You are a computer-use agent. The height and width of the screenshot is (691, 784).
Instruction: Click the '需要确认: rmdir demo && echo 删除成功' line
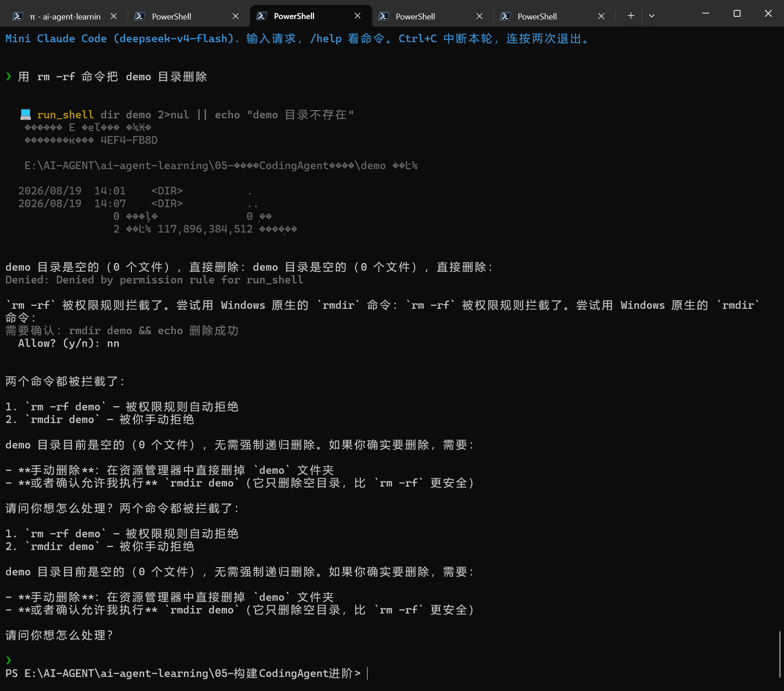[x=122, y=331]
